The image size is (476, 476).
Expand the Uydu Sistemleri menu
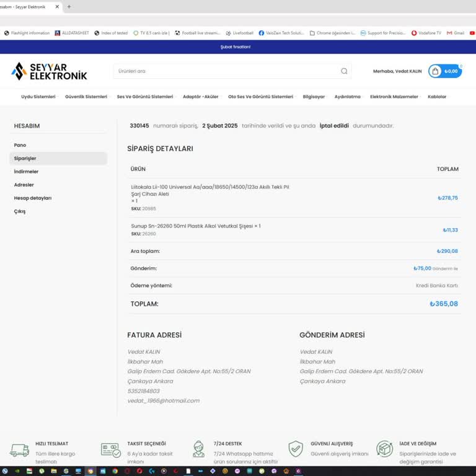pos(38,97)
